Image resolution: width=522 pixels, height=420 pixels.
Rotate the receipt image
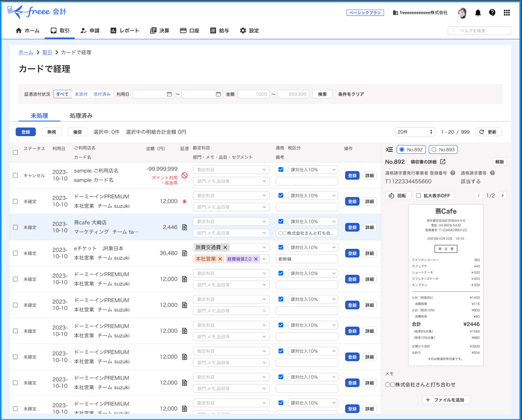pyautogui.click(x=398, y=196)
